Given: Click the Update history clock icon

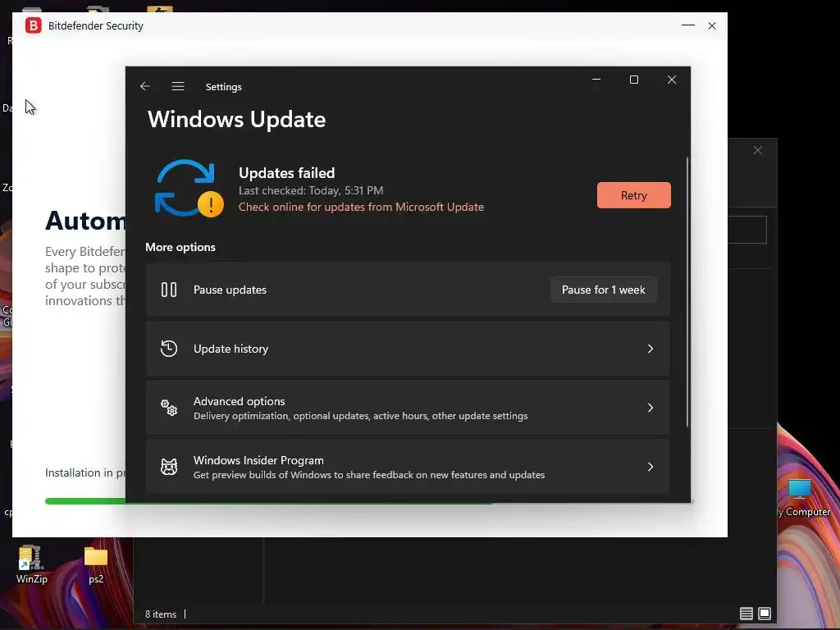Looking at the screenshot, I should 169,349.
